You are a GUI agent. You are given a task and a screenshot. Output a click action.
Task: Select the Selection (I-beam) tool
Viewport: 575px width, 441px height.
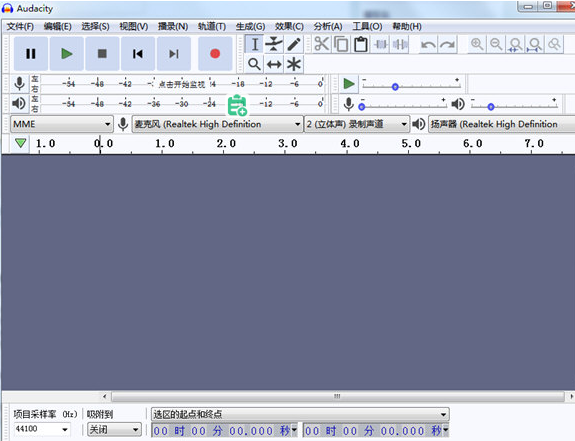[254, 44]
